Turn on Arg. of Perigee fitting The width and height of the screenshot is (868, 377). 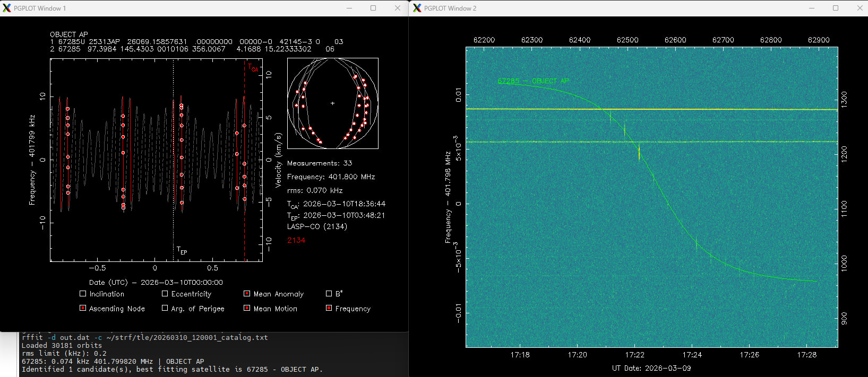165,308
